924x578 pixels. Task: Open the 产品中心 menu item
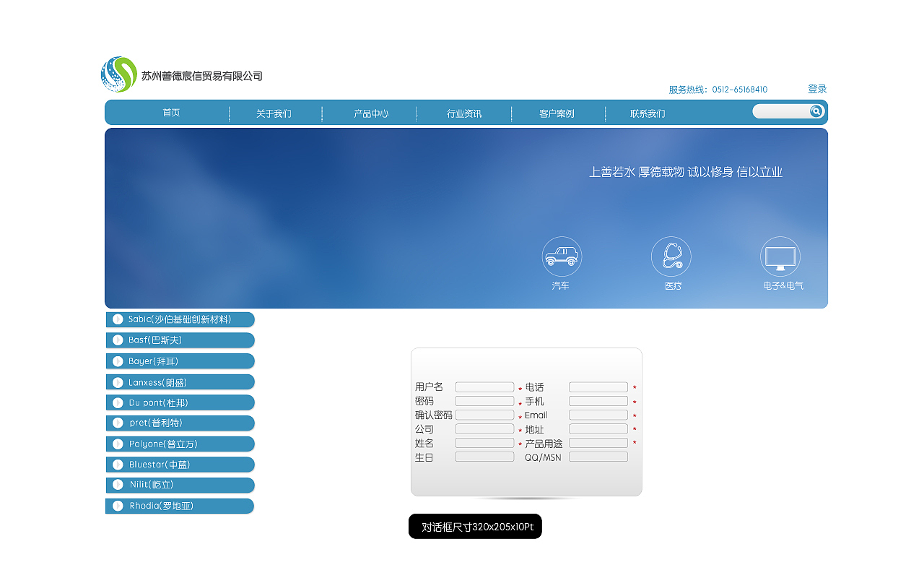(x=371, y=113)
